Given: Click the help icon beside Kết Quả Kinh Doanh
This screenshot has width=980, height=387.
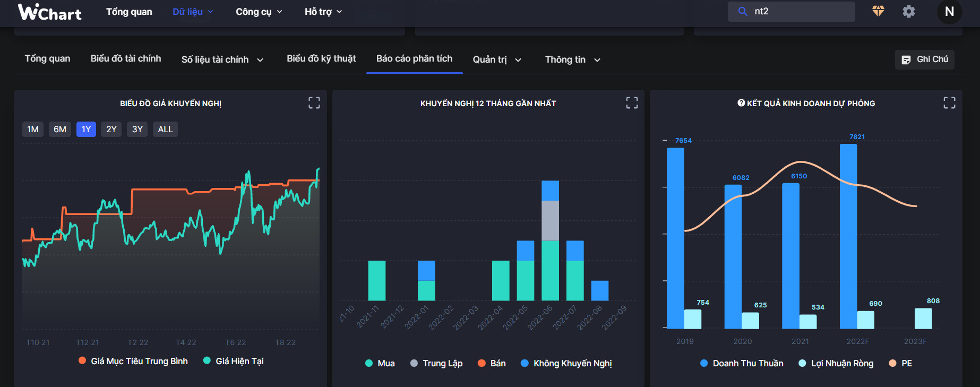Looking at the screenshot, I should click(x=741, y=103).
